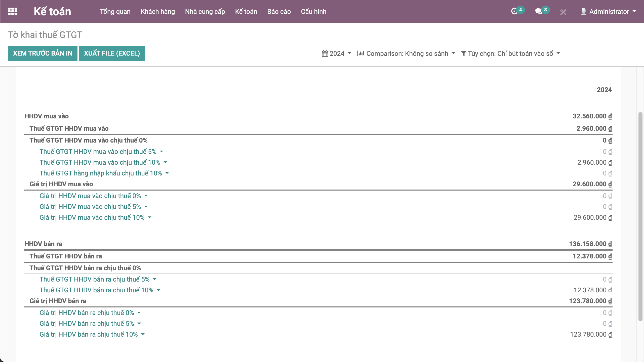Click the XEM TRƯỚC BẢN IN button
644x362 pixels.
43,53
